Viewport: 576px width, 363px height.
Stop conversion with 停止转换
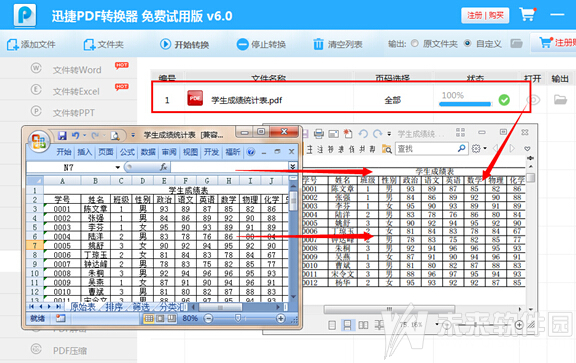tap(261, 44)
